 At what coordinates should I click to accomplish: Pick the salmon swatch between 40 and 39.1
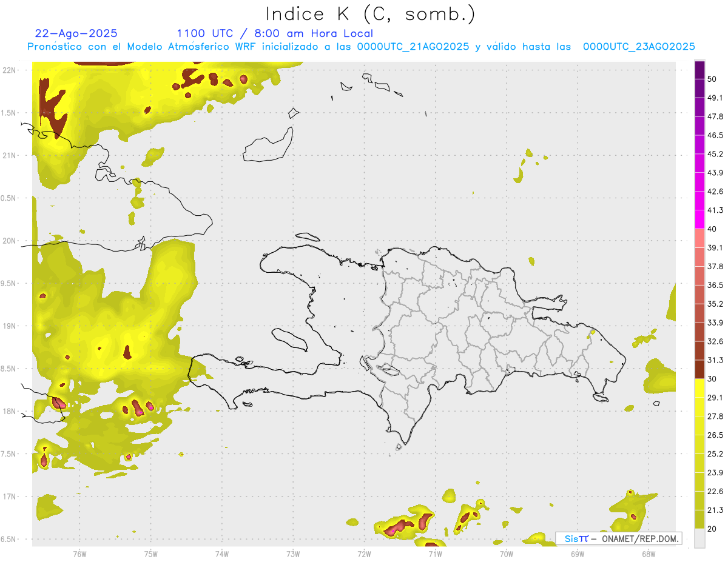699,238
